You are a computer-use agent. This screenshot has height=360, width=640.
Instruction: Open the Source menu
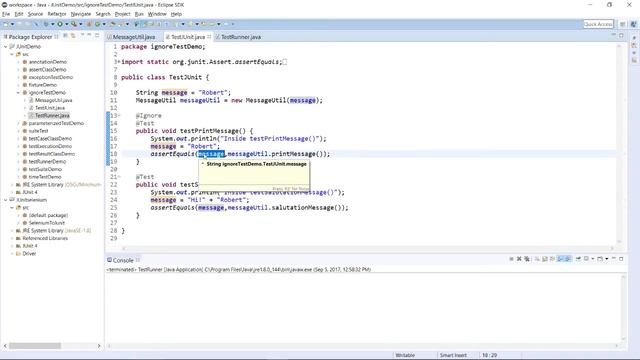(35, 14)
